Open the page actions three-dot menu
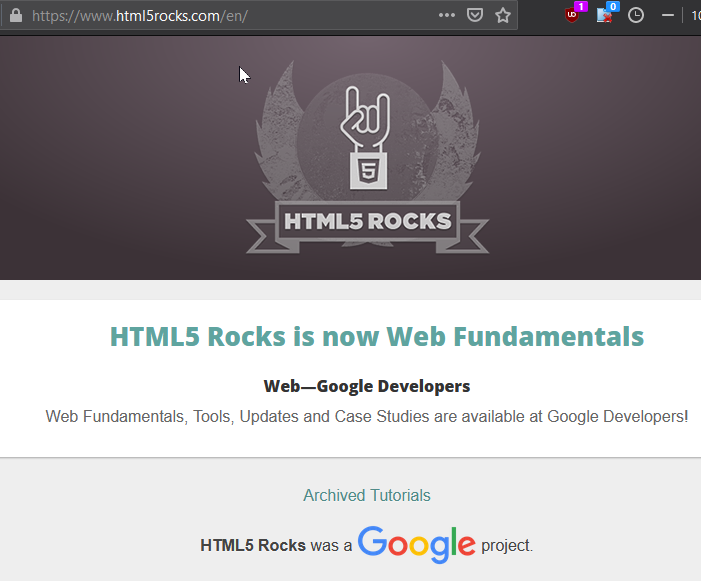 pos(447,15)
